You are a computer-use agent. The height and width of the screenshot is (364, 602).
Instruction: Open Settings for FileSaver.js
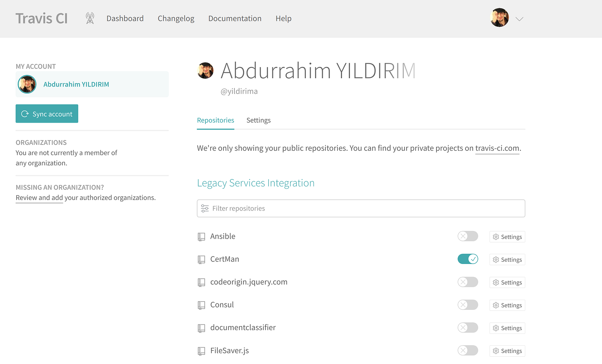(507, 351)
